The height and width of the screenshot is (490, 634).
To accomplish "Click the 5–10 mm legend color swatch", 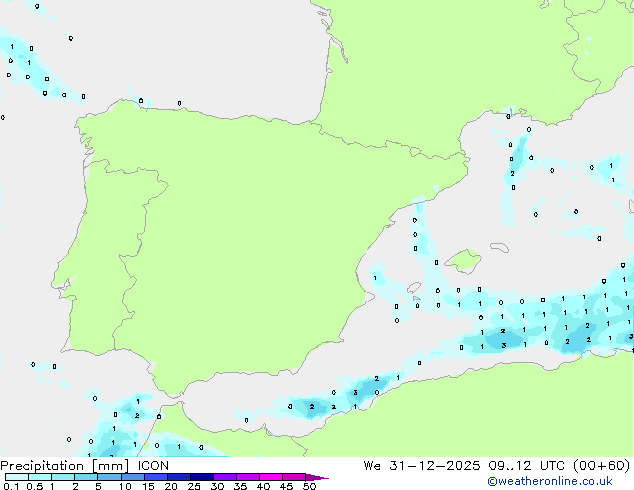I will (x=109, y=477).
